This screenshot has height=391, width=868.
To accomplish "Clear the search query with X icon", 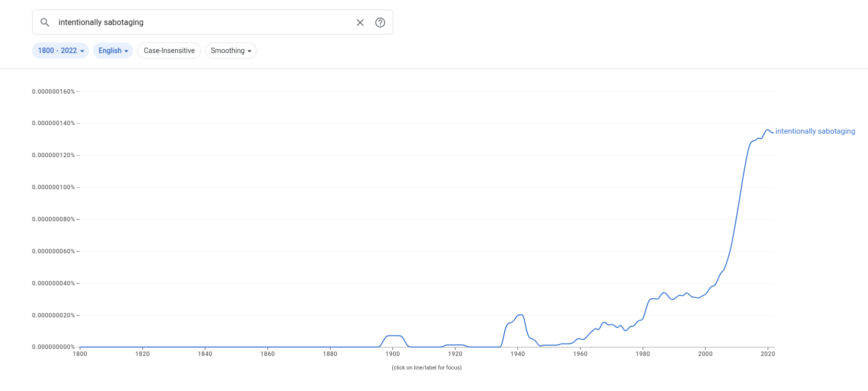I will point(360,23).
